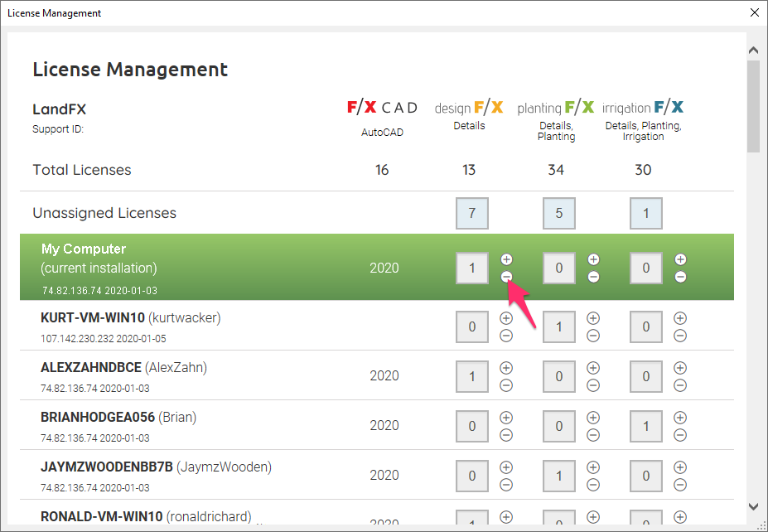Click the F/X CAD logo
Image resolution: width=768 pixels, height=532 pixels.
coord(382,107)
